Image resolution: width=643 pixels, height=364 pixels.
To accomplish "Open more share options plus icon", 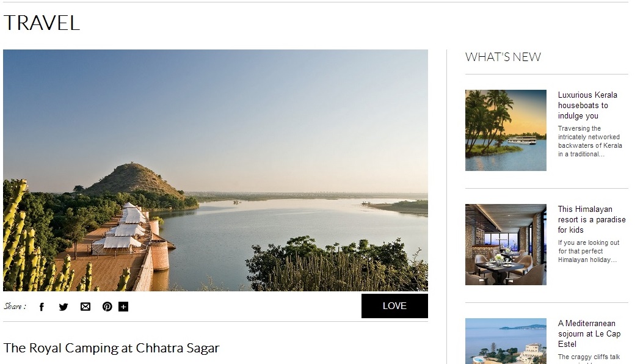I will click(x=123, y=307).
